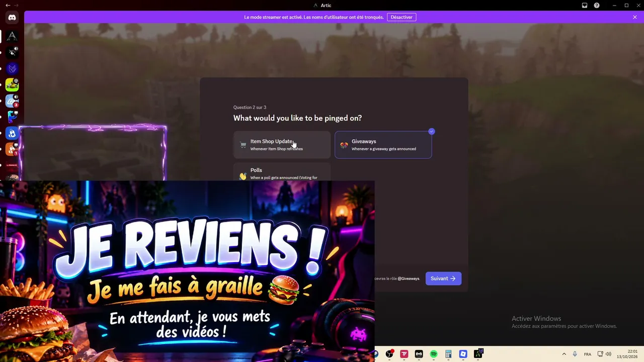The width and height of the screenshot is (644, 362).
Task: Open Roblox from the taskbar
Action: (x=463, y=354)
